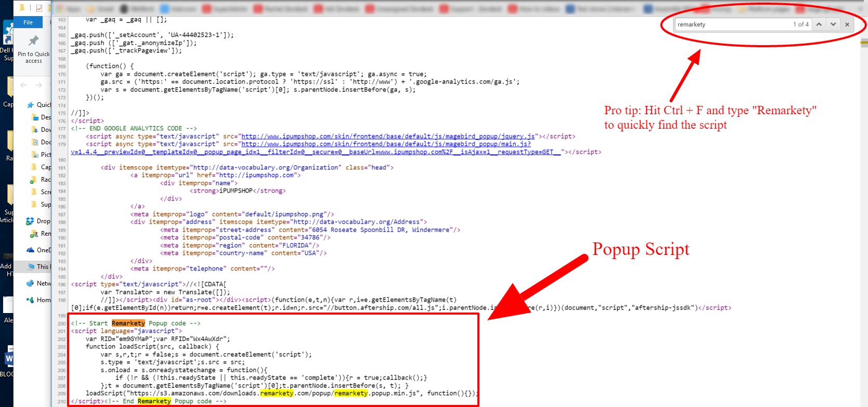
Task: Click the page vertical scrollbar thumb
Action: tap(864, 44)
